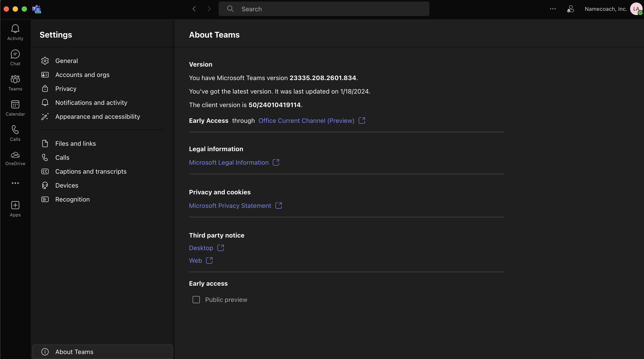Viewport: 644px width, 359px height.
Task: Open Notifications and activity settings
Action: [102, 103]
